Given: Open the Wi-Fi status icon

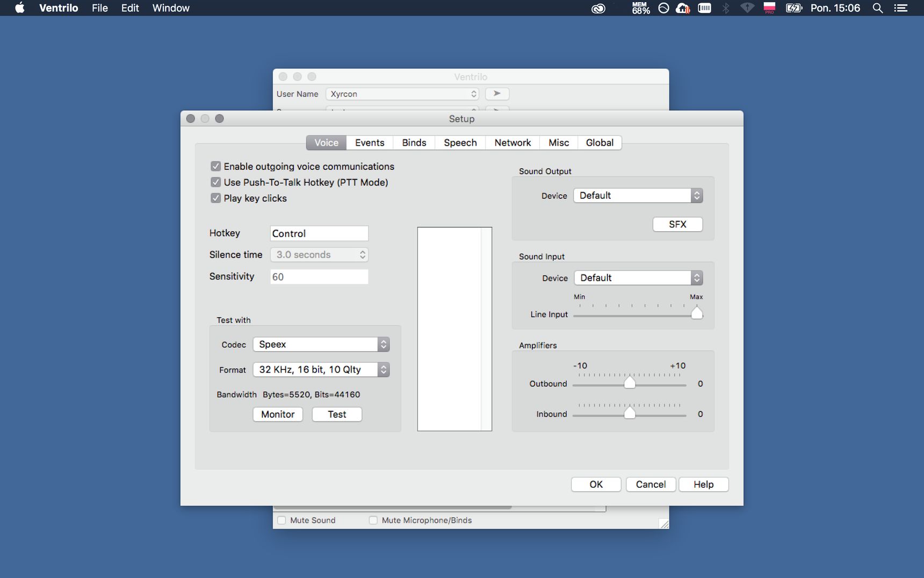Looking at the screenshot, I should click(747, 8).
